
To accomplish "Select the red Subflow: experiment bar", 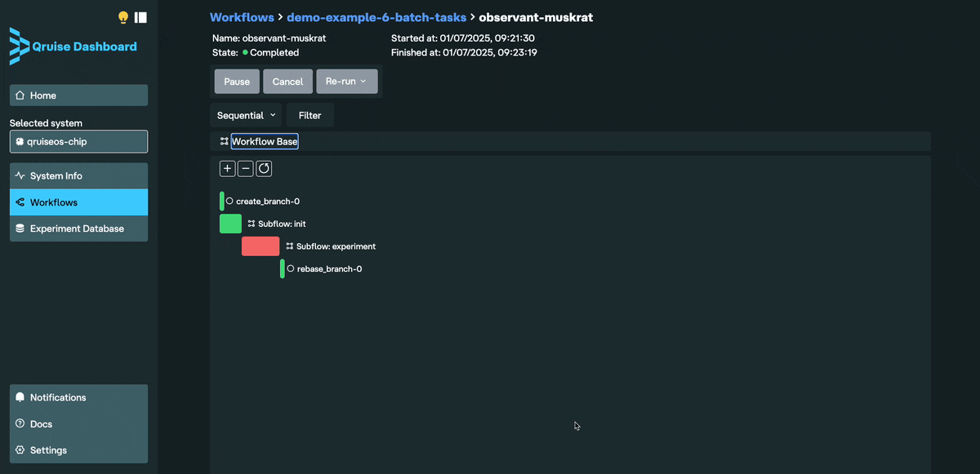I will coord(260,246).
